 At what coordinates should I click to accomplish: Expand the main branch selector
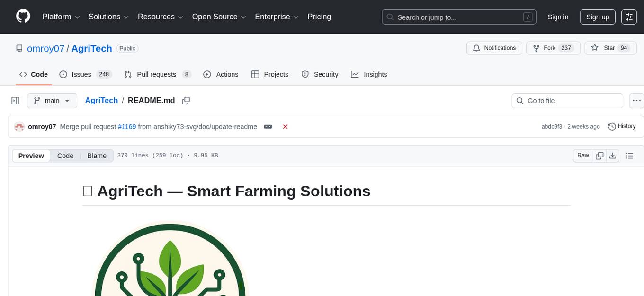pyautogui.click(x=52, y=100)
